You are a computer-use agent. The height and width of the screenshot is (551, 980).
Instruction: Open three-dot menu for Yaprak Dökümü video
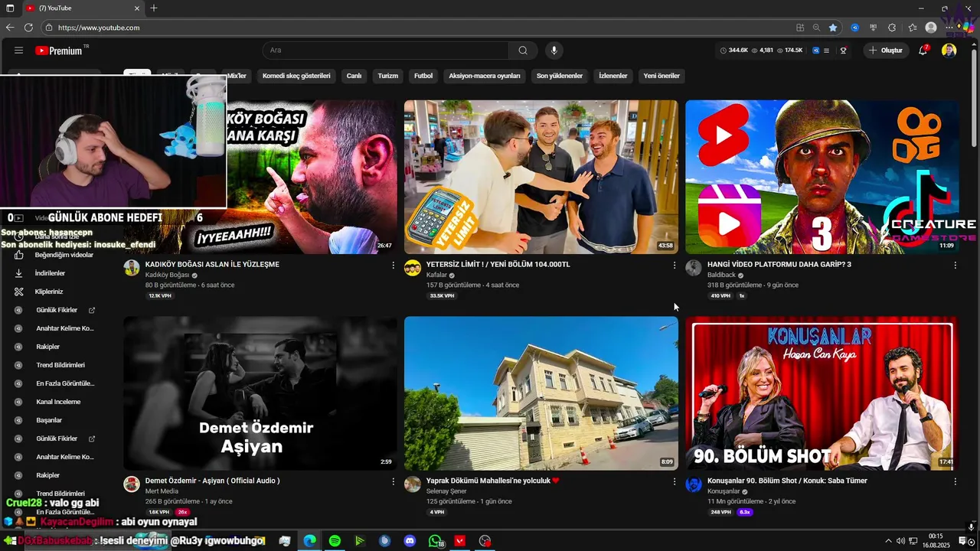tap(675, 481)
